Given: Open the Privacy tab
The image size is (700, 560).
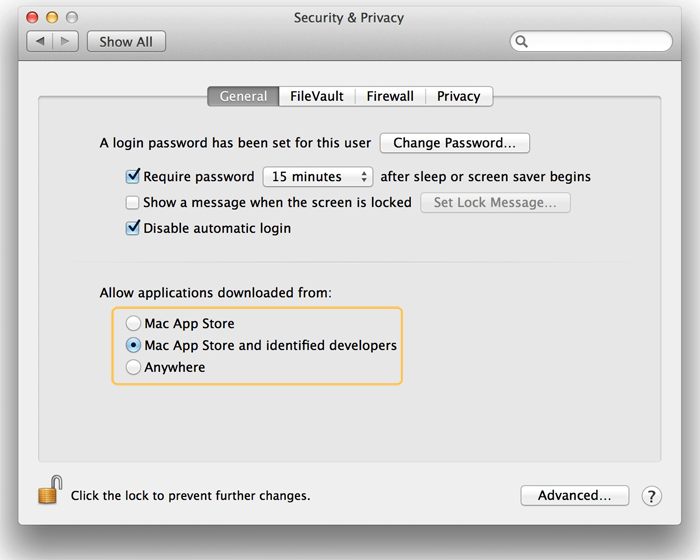Looking at the screenshot, I should point(459,96).
